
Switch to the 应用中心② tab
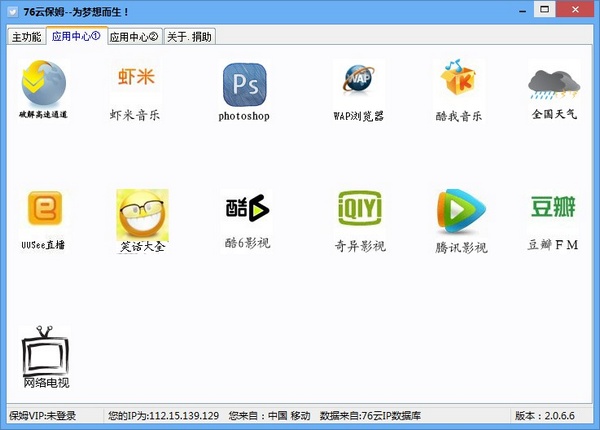134,37
